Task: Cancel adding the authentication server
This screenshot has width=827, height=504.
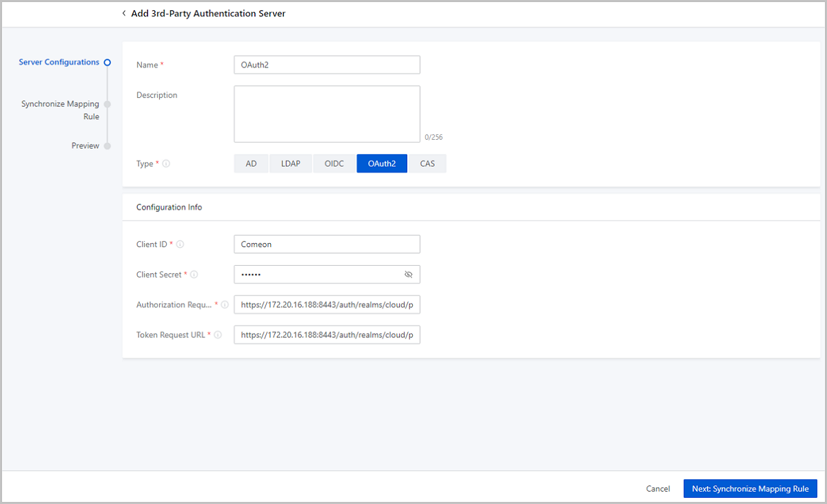Action: [657, 488]
